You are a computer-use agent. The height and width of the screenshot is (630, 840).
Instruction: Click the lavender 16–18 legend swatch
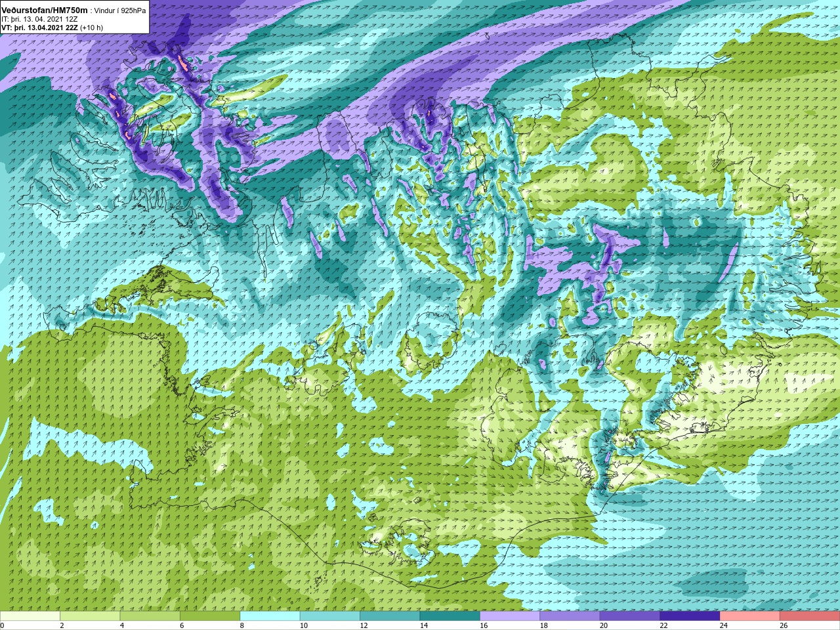(511, 616)
